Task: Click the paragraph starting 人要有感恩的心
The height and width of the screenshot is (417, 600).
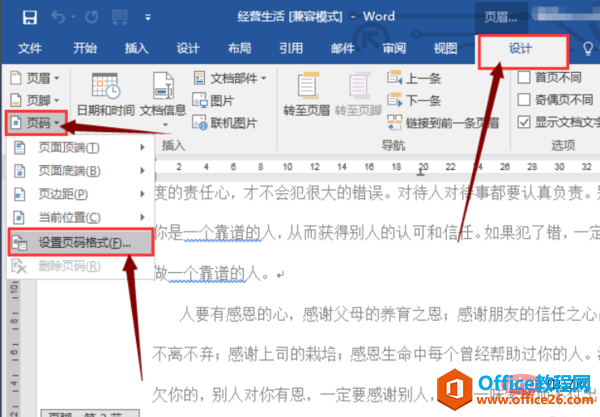Action: 389,314
